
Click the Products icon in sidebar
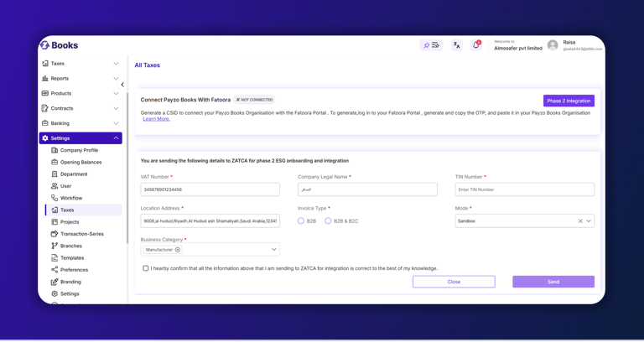click(45, 94)
